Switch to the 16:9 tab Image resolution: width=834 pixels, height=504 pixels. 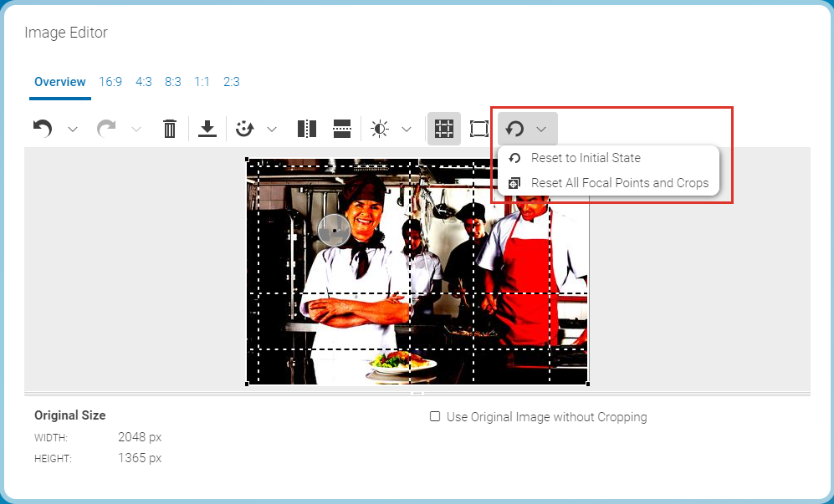tap(110, 82)
